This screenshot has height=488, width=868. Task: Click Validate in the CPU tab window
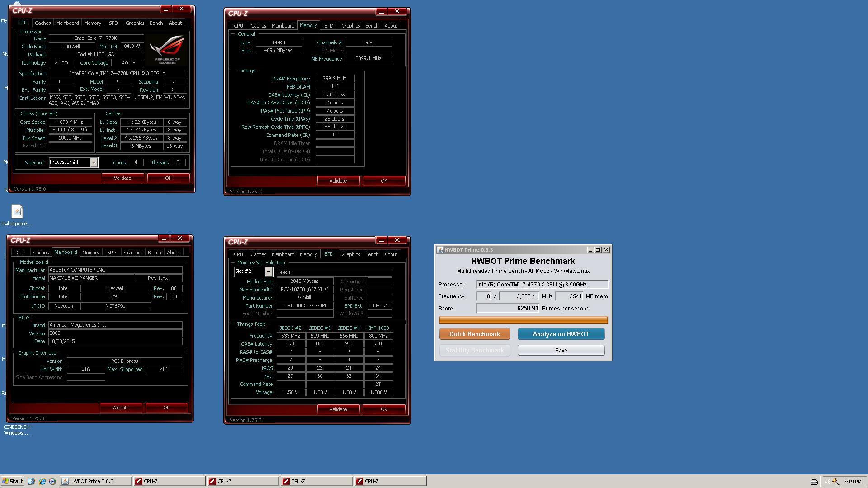tap(123, 178)
